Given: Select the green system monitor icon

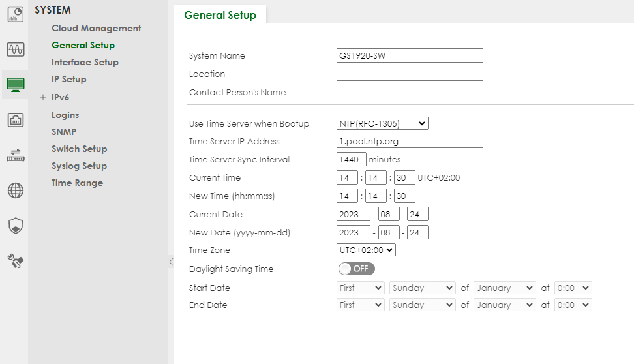Looking at the screenshot, I should point(15,84).
